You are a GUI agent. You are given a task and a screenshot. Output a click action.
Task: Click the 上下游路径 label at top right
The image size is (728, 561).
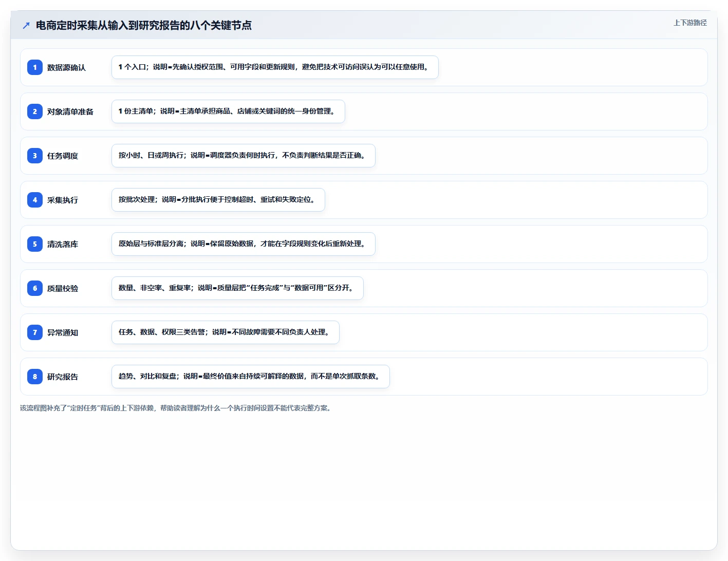(690, 23)
